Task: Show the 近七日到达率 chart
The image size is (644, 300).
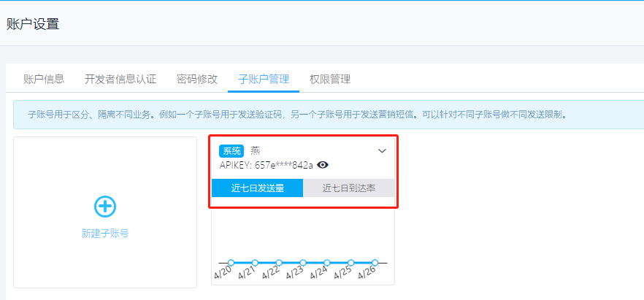Action: coord(349,188)
